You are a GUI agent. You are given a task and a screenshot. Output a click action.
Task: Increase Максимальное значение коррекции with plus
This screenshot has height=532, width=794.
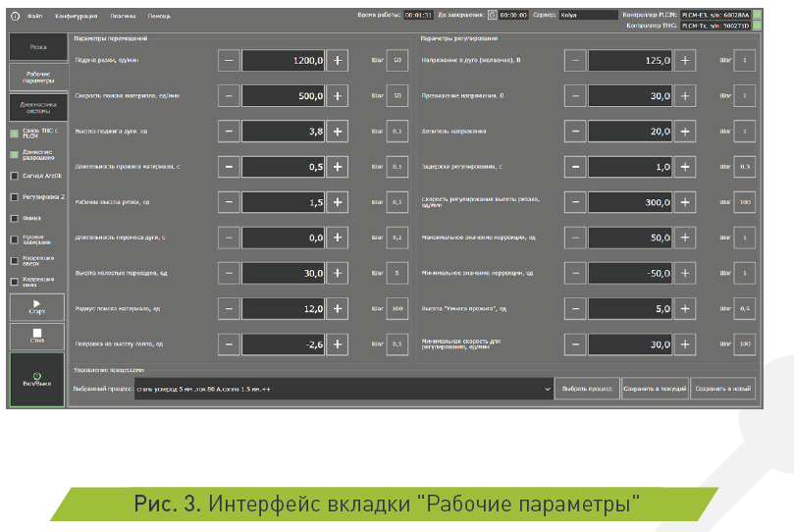[685, 238]
